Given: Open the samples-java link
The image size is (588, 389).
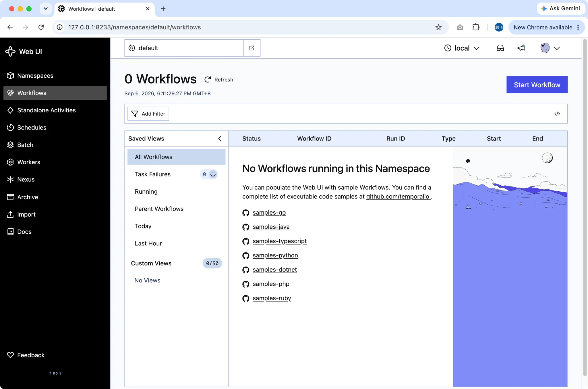Looking at the screenshot, I should click(271, 227).
